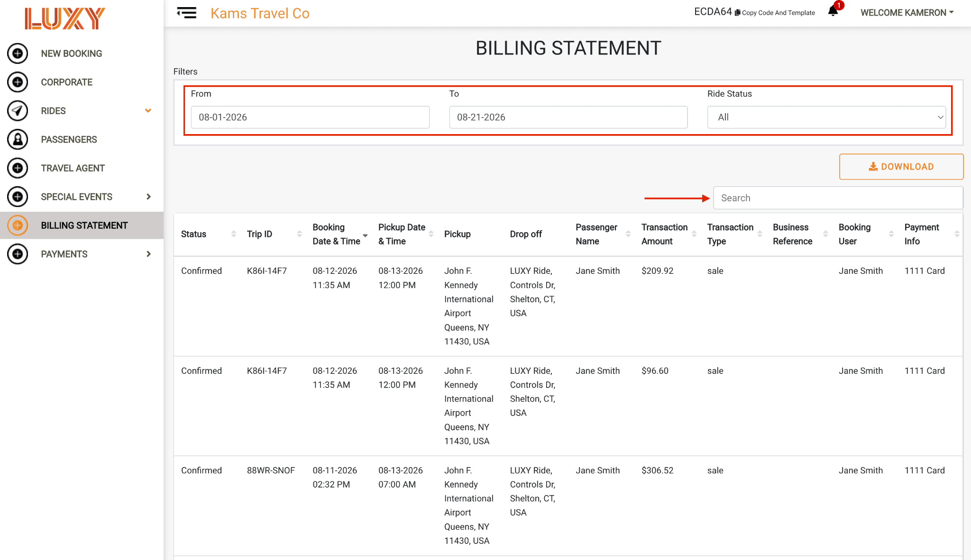Sort by Status column arrows

(x=234, y=234)
